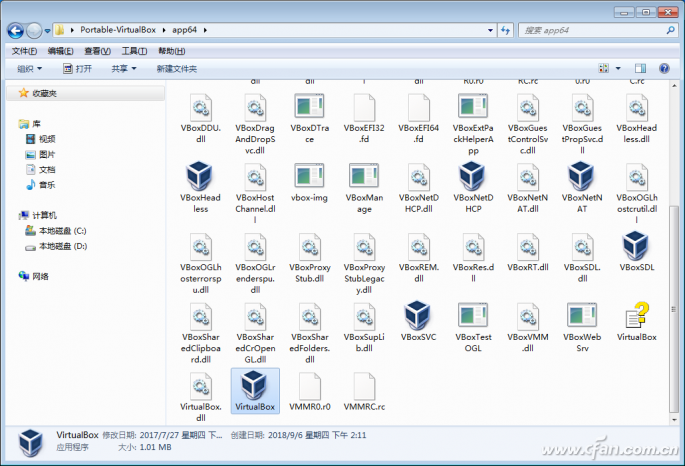The width and height of the screenshot is (685, 466).
Task: Select VBoxEFI32.fd file icon
Action: pyautogui.click(x=364, y=108)
